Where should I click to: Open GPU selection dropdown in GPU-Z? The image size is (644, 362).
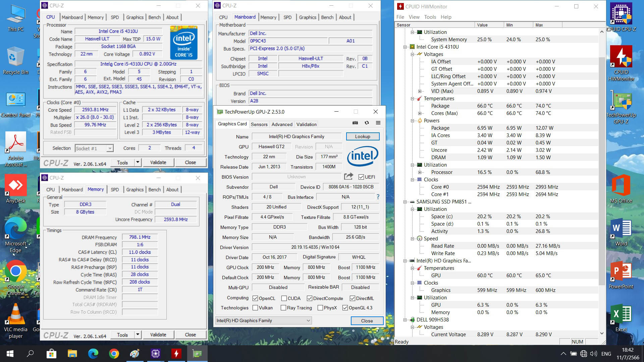click(x=263, y=320)
